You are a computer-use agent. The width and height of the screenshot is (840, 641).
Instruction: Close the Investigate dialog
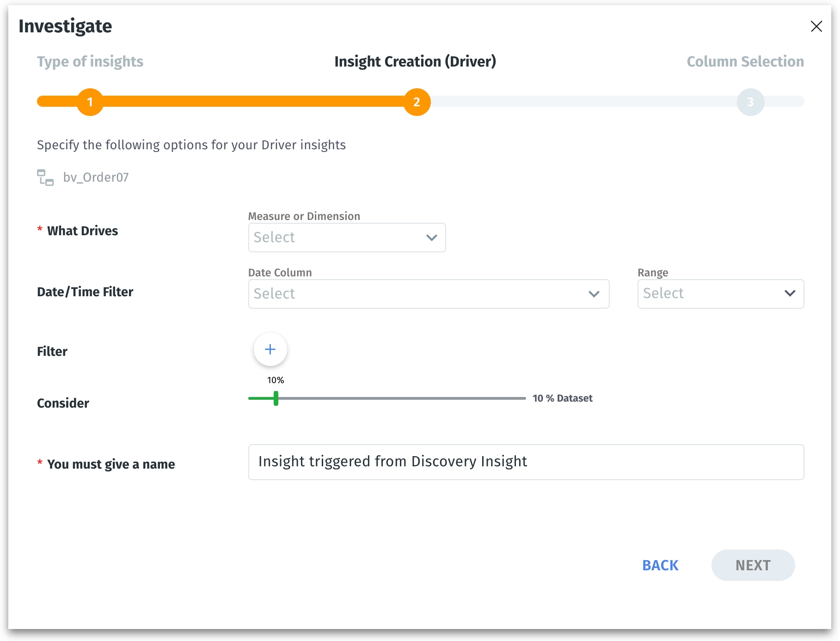pyautogui.click(x=816, y=26)
